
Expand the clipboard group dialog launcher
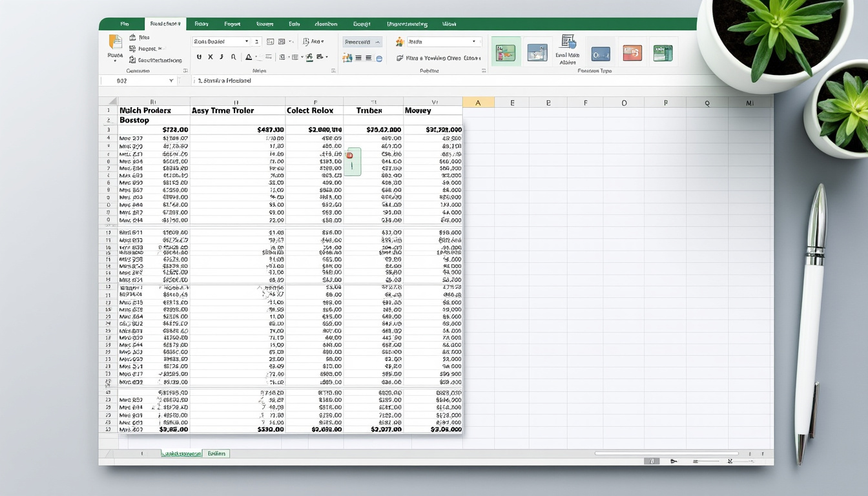click(185, 70)
